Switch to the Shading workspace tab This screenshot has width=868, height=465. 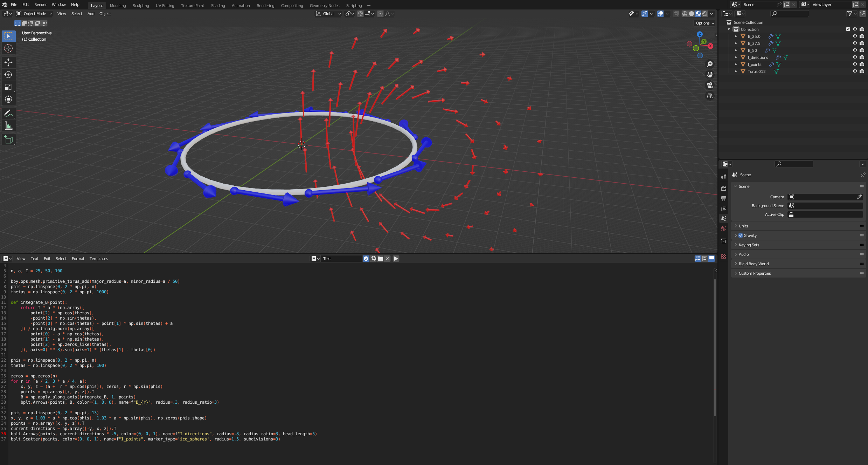pyautogui.click(x=218, y=6)
